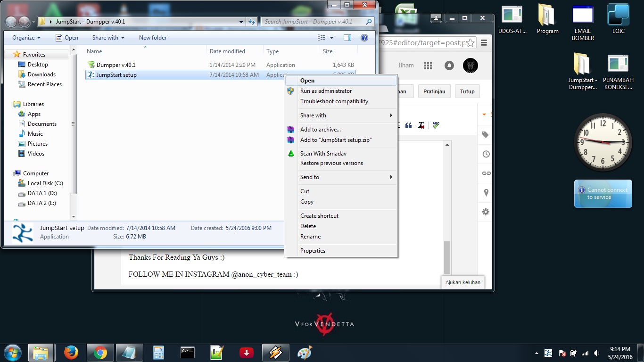Viewport: 644px width, 362px height.
Task: Expand the Share with submenu
Action: click(341, 115)
